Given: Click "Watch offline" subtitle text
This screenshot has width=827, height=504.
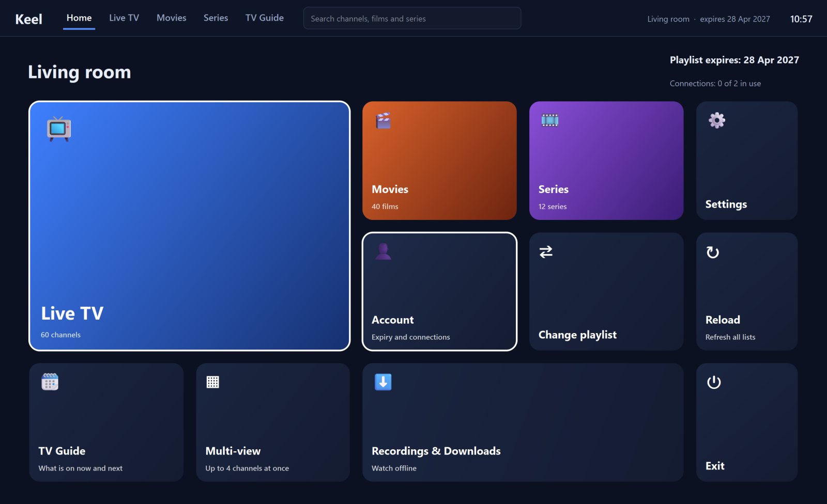Looking at the screenshot, I should 394,468.
